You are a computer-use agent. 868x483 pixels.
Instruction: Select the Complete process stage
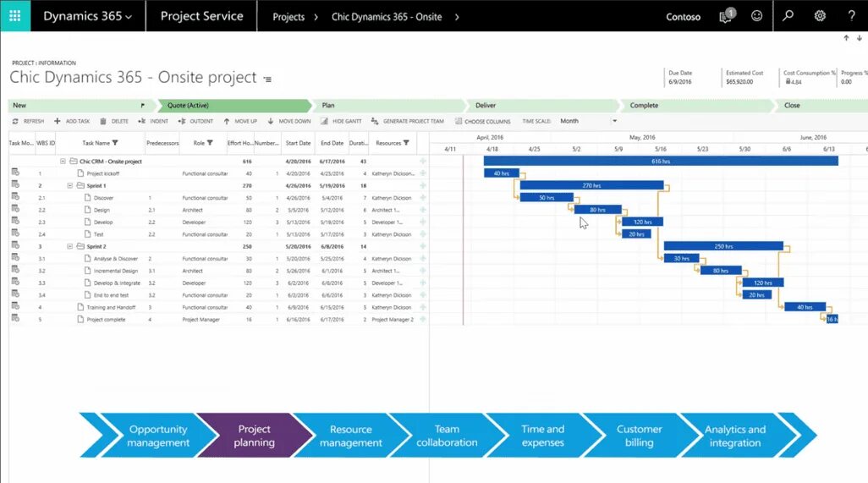coord(696,105)
